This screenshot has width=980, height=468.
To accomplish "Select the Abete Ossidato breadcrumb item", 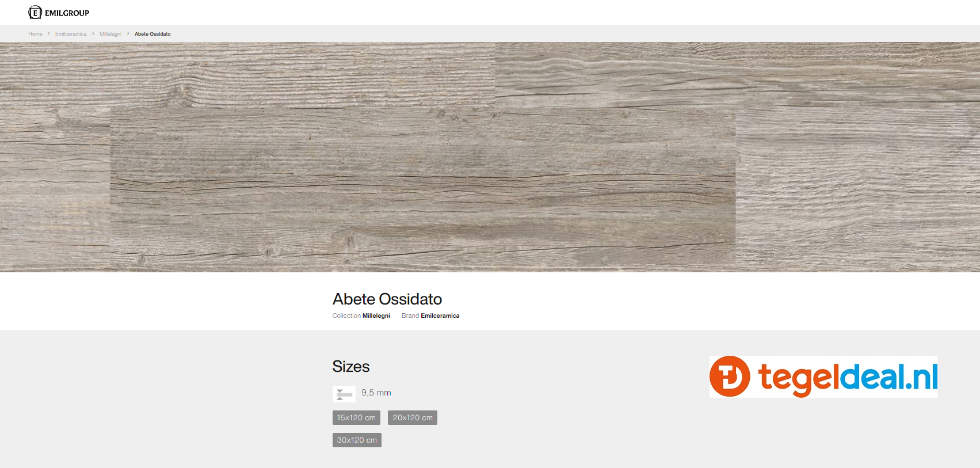I will [152, 34].
